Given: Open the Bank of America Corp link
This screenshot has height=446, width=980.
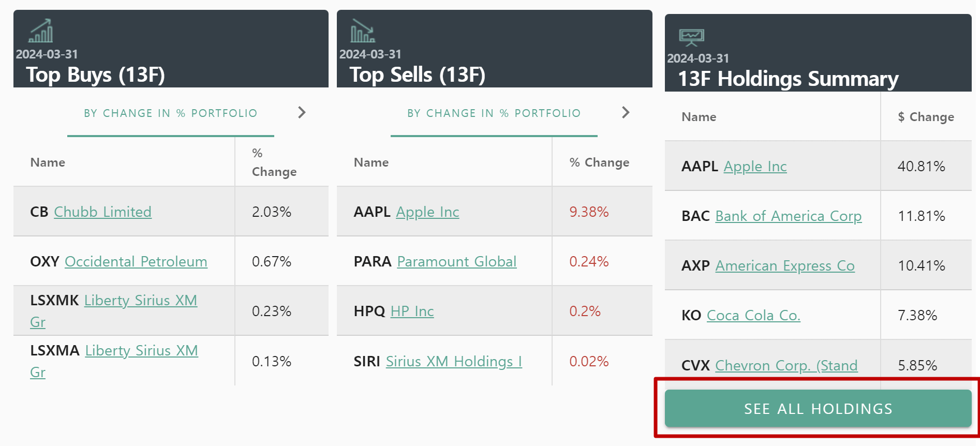Looking at the screenshot, I should [x=788, y=216].
